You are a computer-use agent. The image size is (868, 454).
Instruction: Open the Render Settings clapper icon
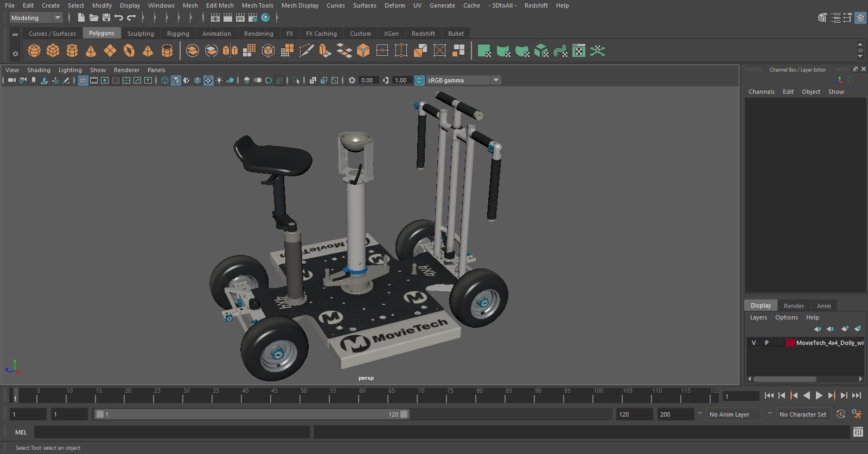(x=253, y=18)
